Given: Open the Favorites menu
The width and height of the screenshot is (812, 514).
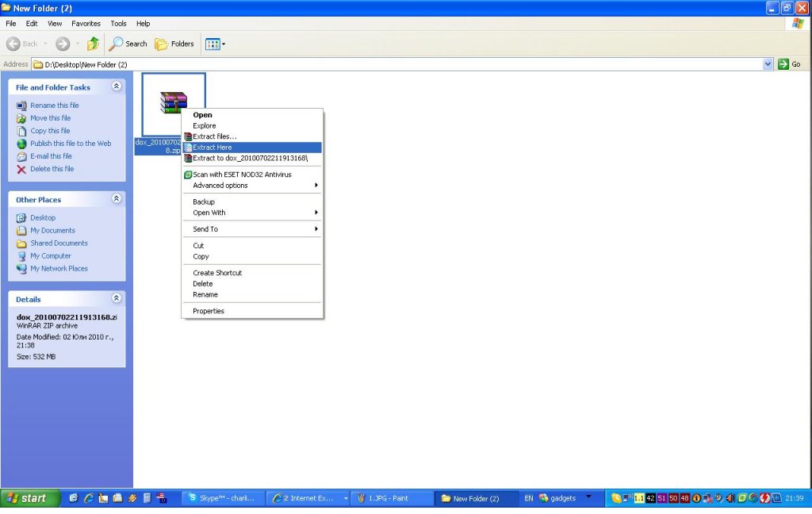Looking at the screenshot, I should coord(86,23).
